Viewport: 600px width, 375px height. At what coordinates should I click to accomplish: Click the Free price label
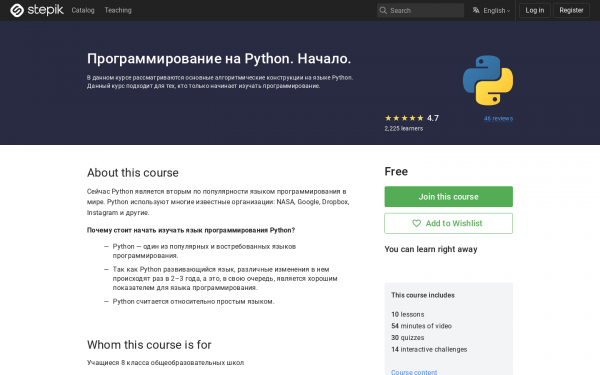click(x=396, y=171)
